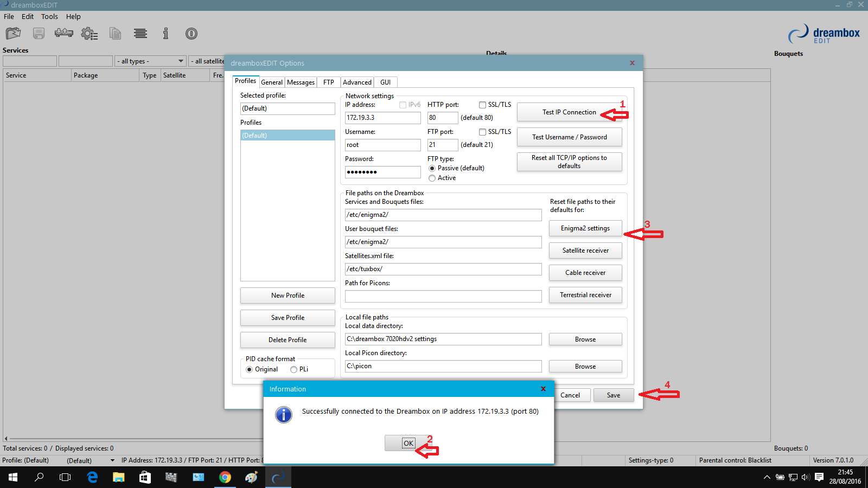Open the profile dropdown in the status bar
The image size is (868, 488).
point(112,460)
